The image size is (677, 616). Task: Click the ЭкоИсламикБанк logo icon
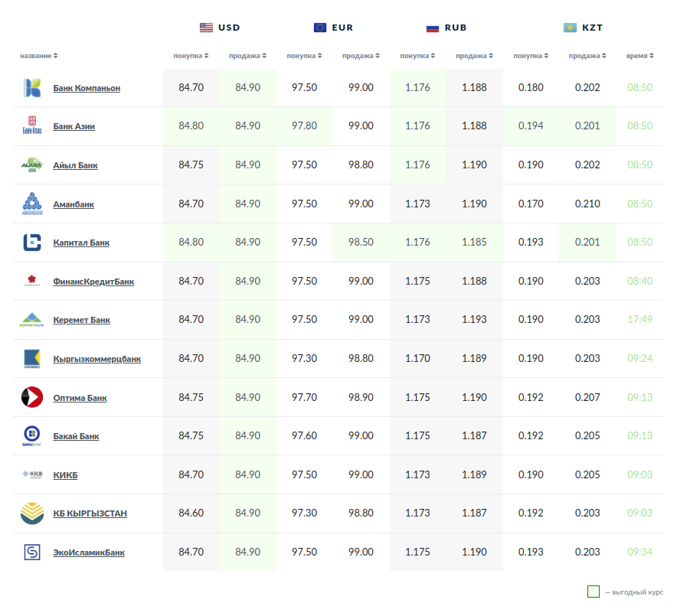click(31, 552)
